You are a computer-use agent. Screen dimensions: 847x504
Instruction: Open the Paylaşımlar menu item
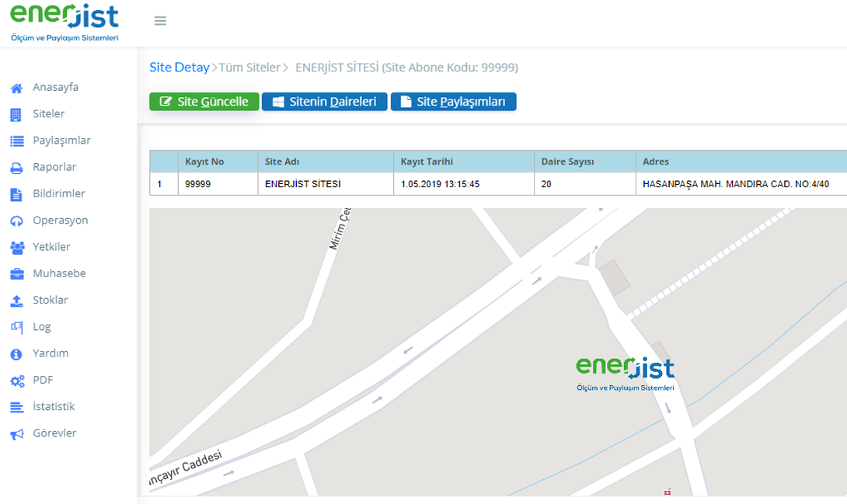point(61,141)
